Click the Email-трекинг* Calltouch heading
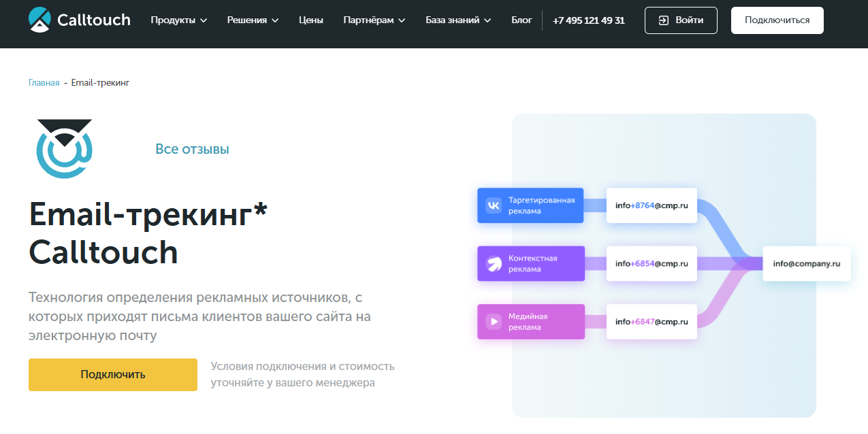The width and height of the screenshot is (868, 434). coord(148,234)
